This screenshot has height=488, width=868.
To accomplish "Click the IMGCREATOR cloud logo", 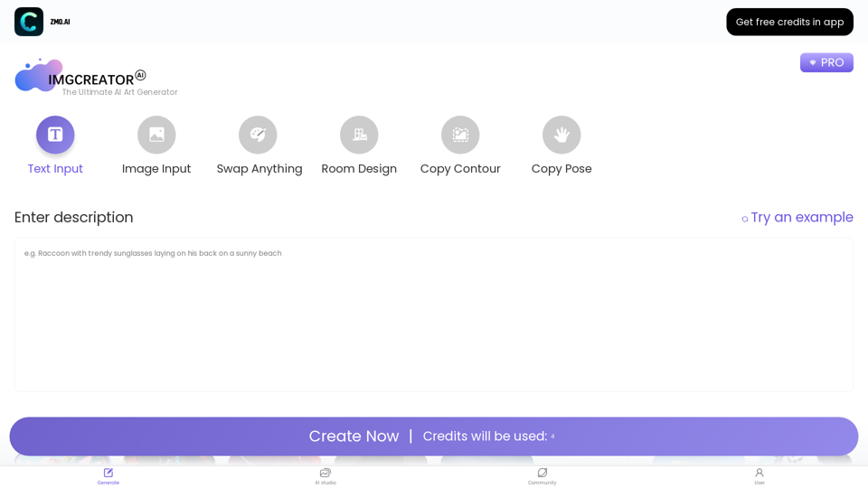I will tap(39, 75).
